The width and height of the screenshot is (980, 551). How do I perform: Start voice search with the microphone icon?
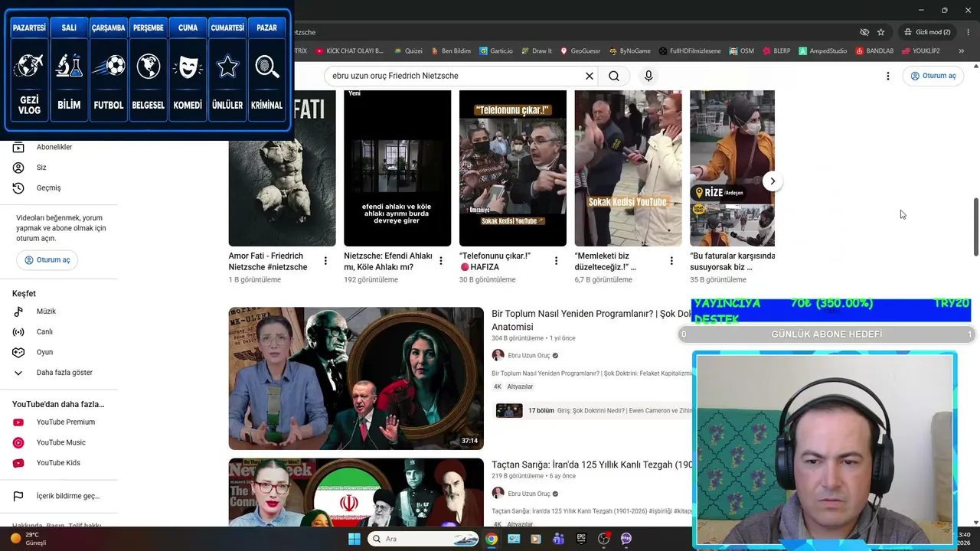click(648, 76)
